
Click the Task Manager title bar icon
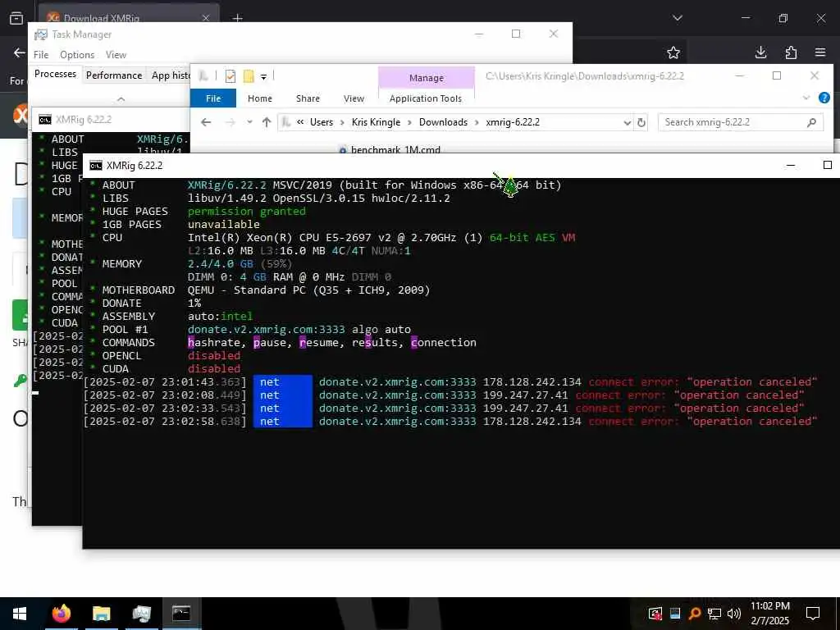41,34
